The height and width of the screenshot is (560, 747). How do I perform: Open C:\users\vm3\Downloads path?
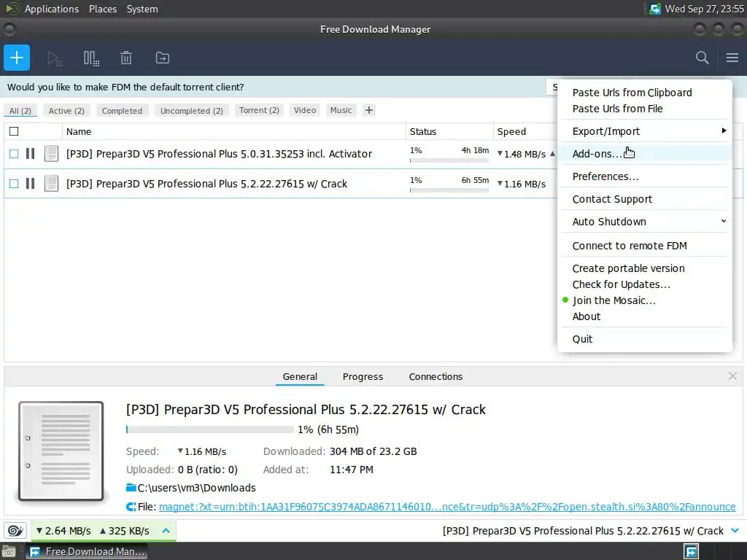pos(196,488)
